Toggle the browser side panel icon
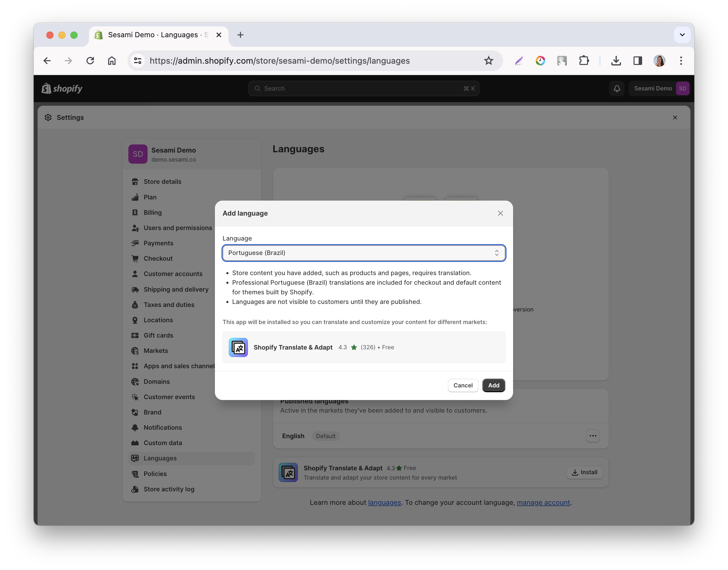This screenshot has height=570, width=728. [638, 61]
